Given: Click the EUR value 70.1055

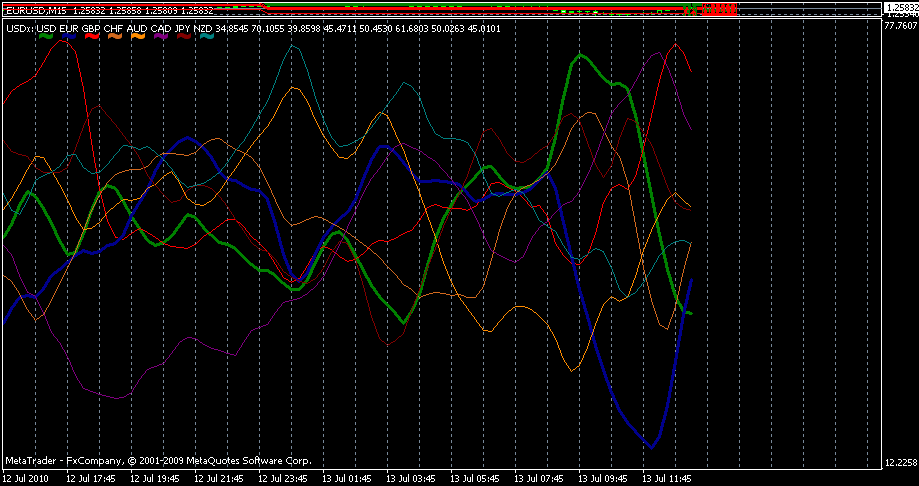Looking at the screenshot, I should click(x=267, y=28).
